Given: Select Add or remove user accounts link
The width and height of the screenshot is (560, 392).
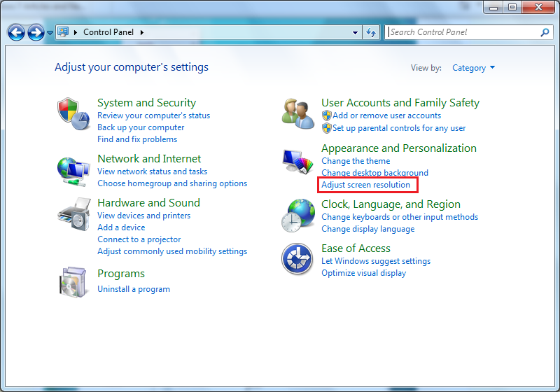Looking at the screenshot, I should [x=386, y=115].
